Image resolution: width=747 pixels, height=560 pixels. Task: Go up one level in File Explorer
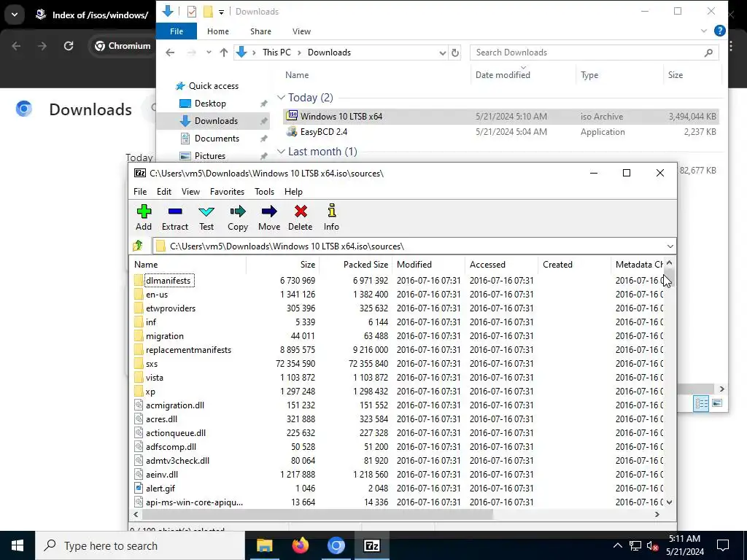pyautogui.click(x=223, y=52)
